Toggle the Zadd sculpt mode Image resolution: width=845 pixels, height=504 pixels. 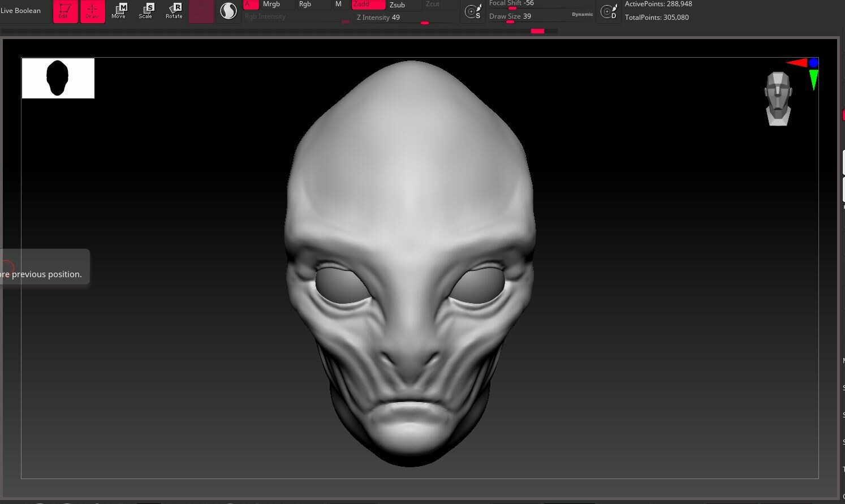pos(368,5)
